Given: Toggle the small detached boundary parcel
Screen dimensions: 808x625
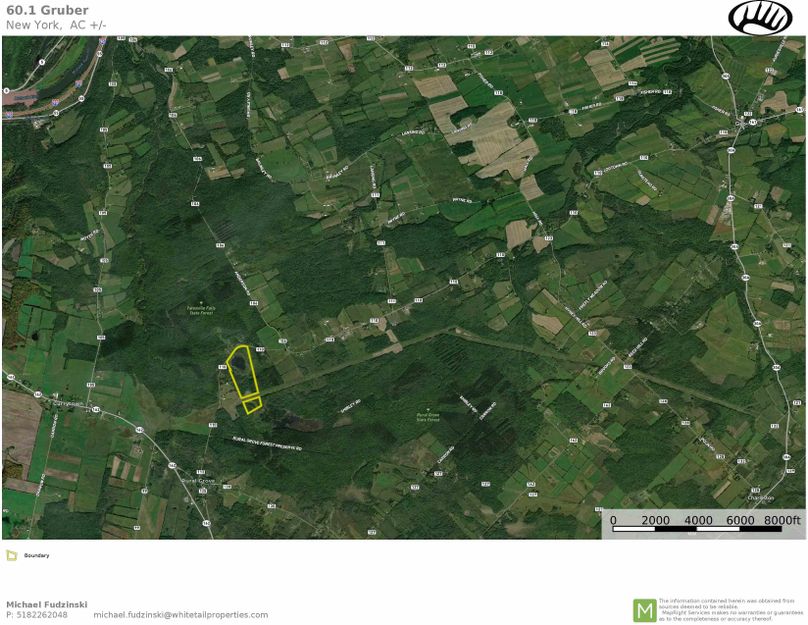Looking at the screenshot, I should click(x=253, y=406).
